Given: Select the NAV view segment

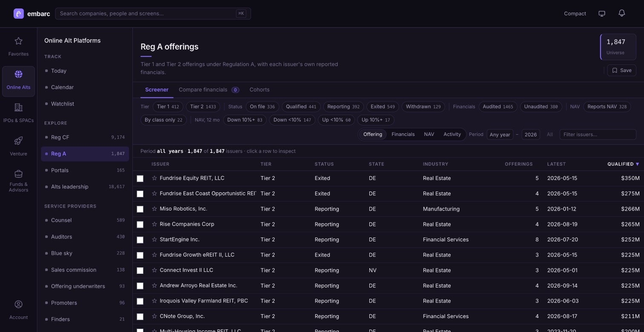Looking at the screenshot, I should (x=429, y=134).
